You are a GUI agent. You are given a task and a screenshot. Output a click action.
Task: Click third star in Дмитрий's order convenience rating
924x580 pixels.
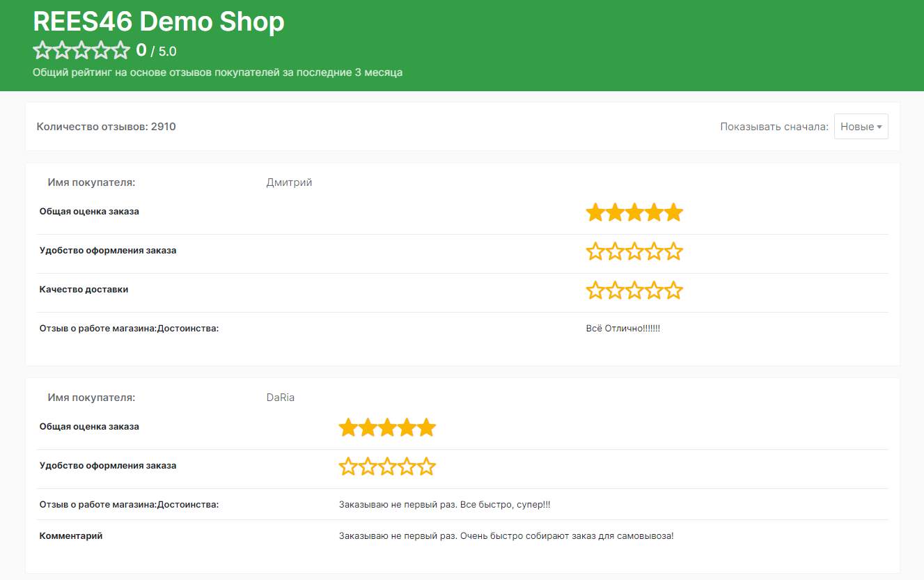(634, 252)
